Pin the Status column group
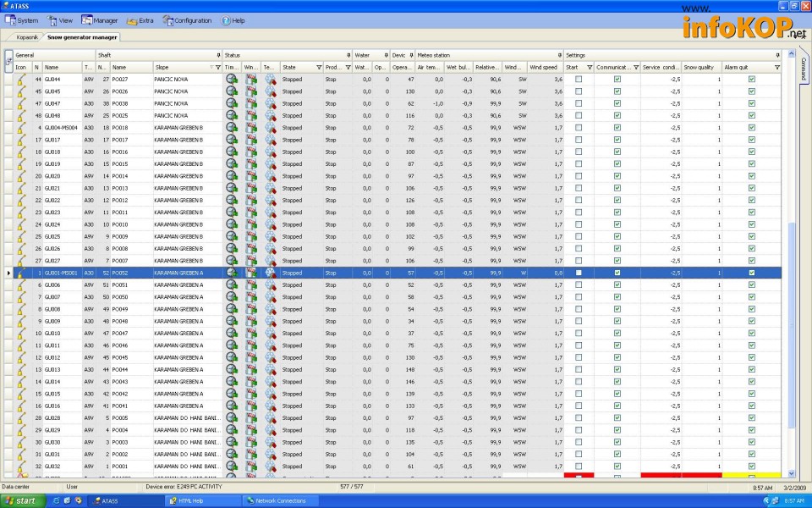812x508 pixels. [348, 55]
